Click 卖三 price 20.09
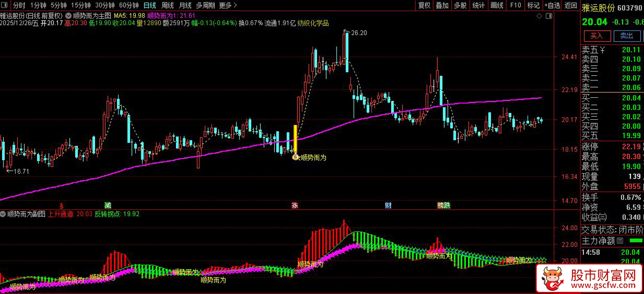644x294 pixels. (631, 69)
